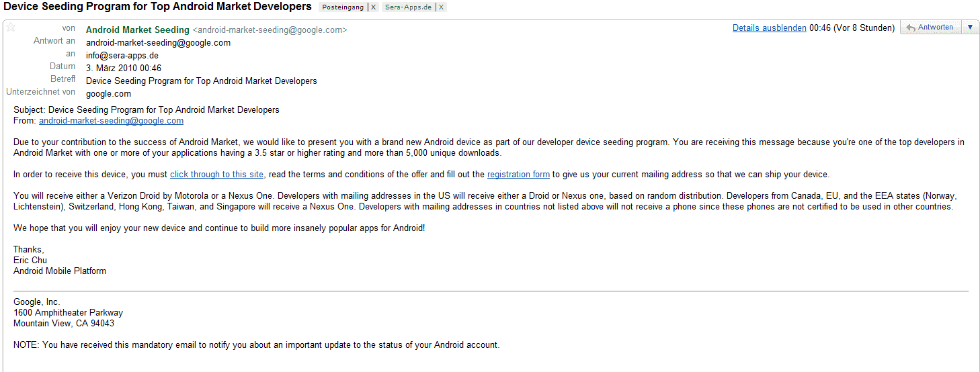The image size is (980, 372).
Task: Click the sender address in angle brackets
Action: 270,30
